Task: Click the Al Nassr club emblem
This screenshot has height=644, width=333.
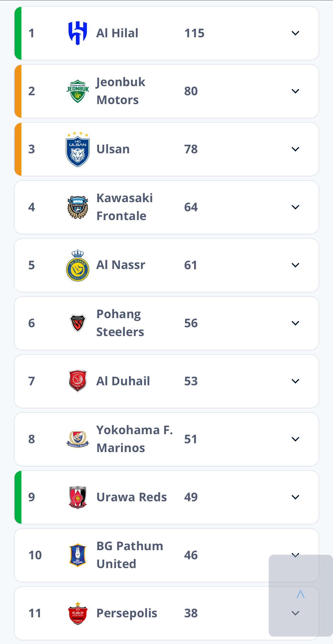Action: click(x=77, y=266)
